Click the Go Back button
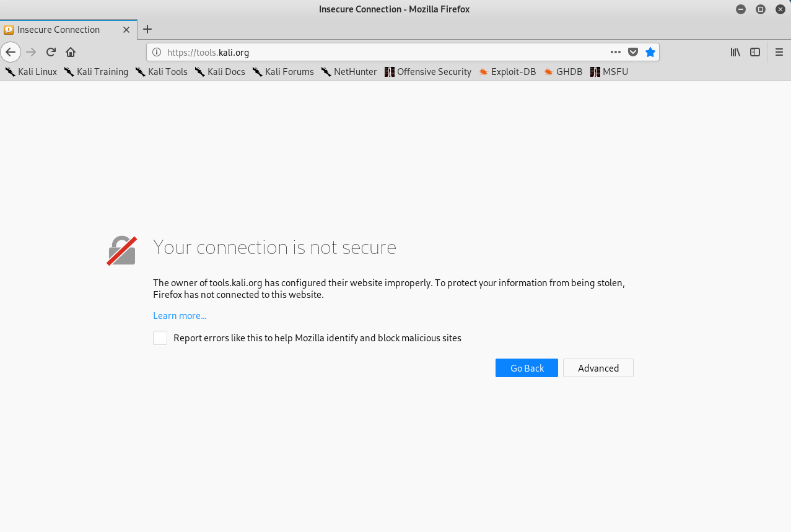 [x=527, y=368]
